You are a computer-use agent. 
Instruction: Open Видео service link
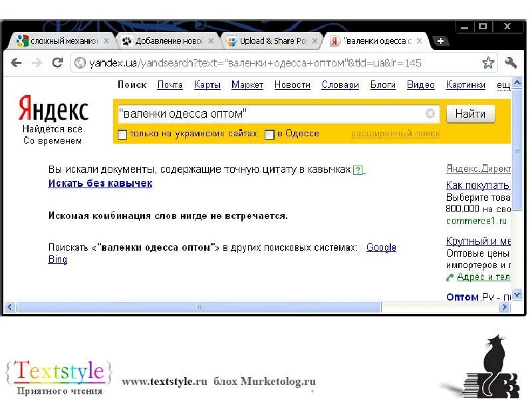pyautogui.click(x=421, y=85)
